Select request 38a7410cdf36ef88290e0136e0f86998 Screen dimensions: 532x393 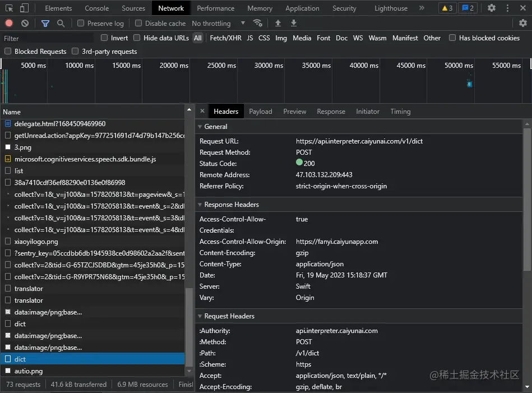pyautogui.click(x=92, y=183)
